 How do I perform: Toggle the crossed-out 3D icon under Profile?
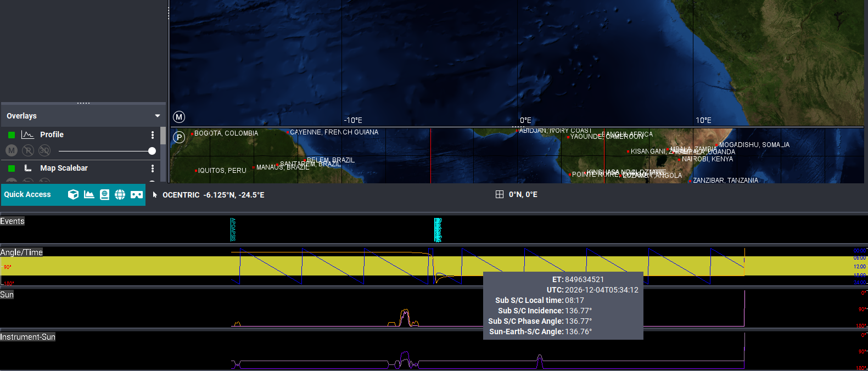click(x=44, y=150)
